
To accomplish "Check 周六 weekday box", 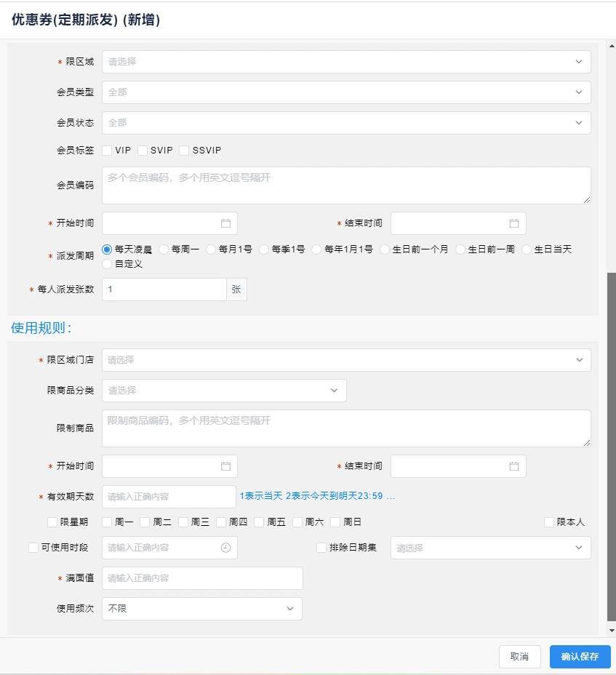I will [297, 522].
